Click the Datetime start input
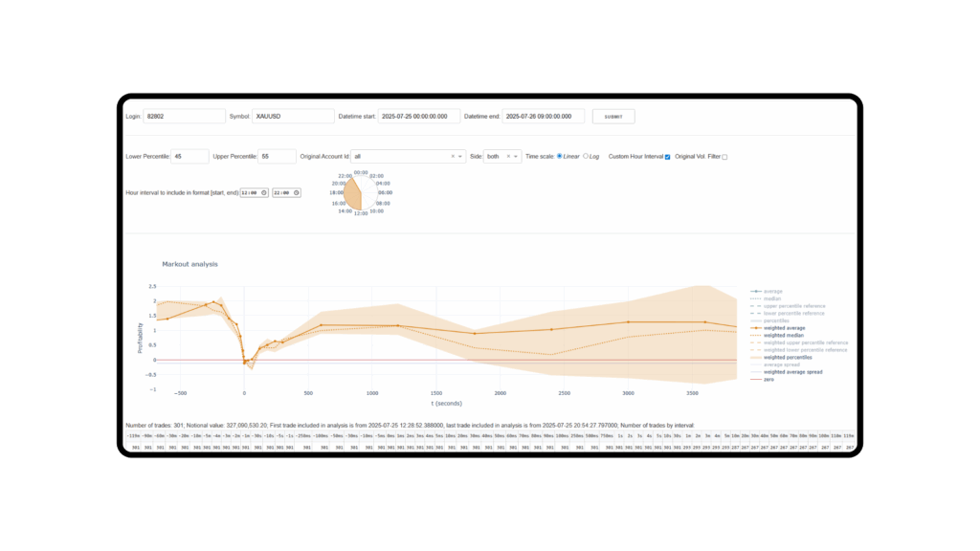The image size is (980, 551). [418, 116]
